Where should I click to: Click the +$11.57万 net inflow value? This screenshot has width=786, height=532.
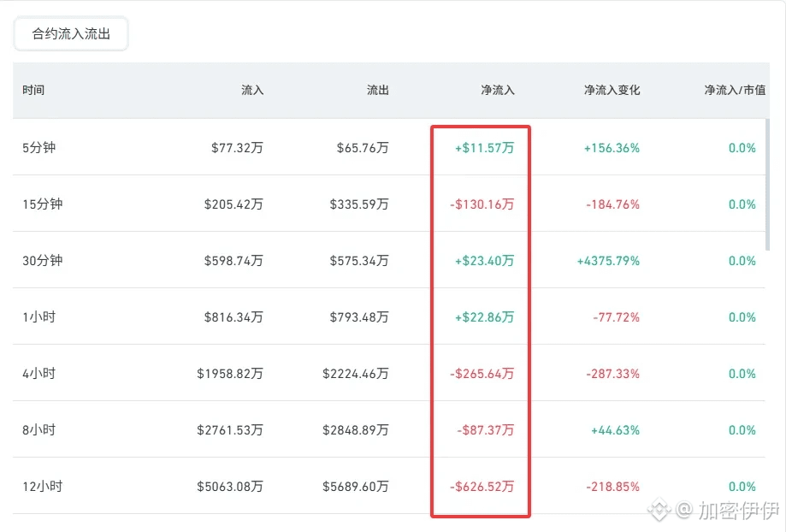pyautogui.click(x=484, y=148)
